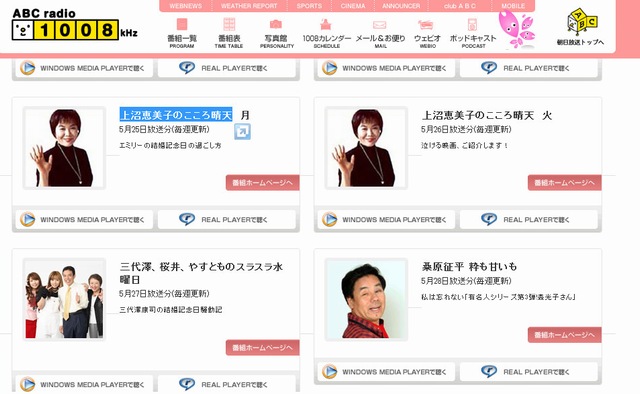Play 上沼恵美子のこころ晴天 火 in Real Player
640x394 pixels.
[529, 220]
